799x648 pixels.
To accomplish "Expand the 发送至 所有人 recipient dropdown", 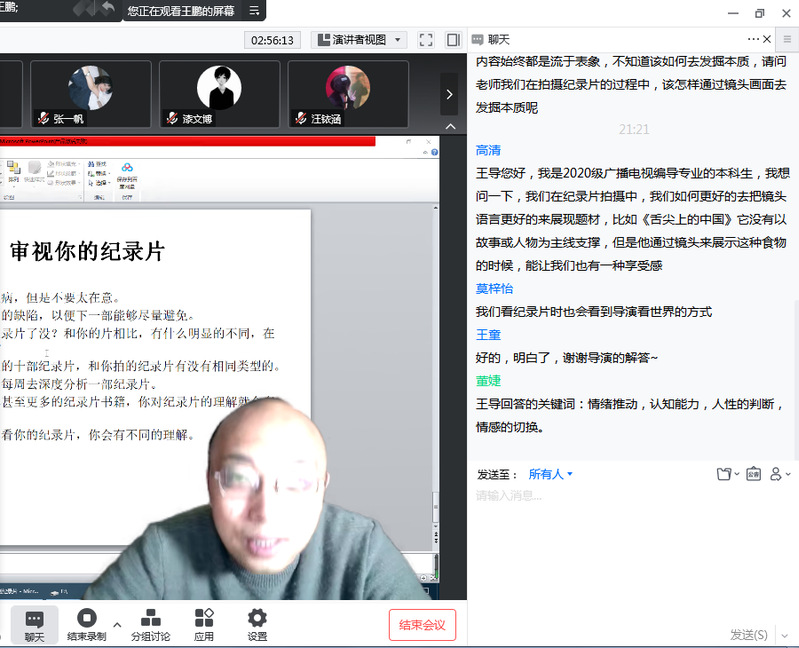I will click(x=551, y=474).
